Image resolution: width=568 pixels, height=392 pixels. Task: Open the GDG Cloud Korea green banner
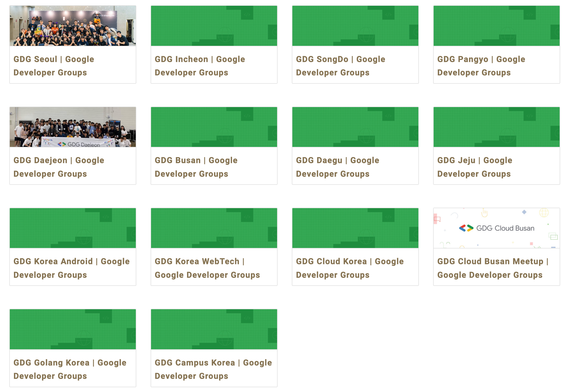pos(355,228)
